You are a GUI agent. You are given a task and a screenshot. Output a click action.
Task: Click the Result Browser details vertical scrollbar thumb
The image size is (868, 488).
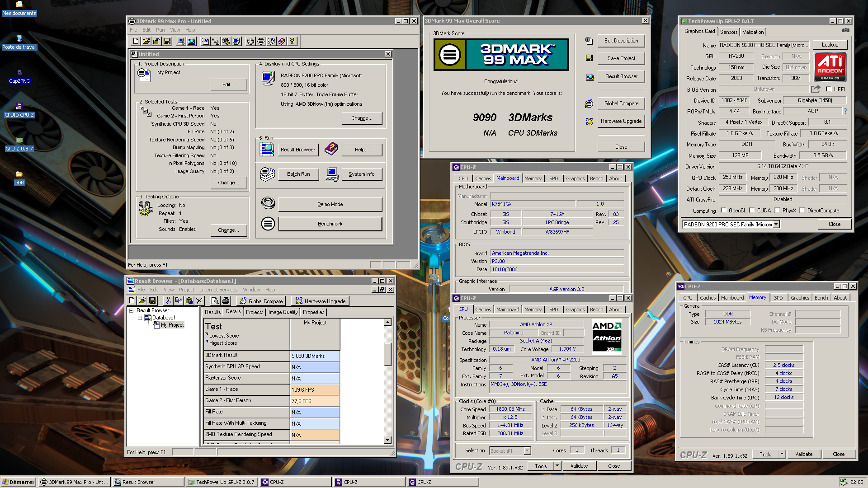click(388, 354)
